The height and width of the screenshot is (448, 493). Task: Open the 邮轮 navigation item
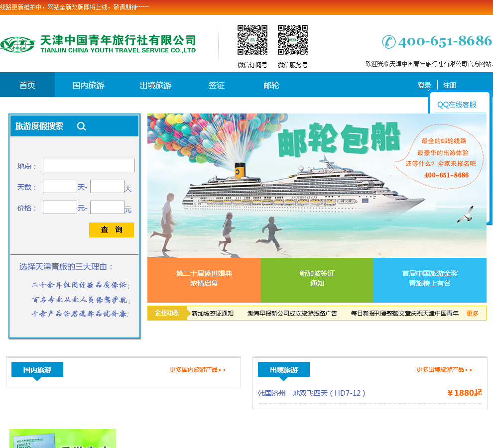coord(271,85)
